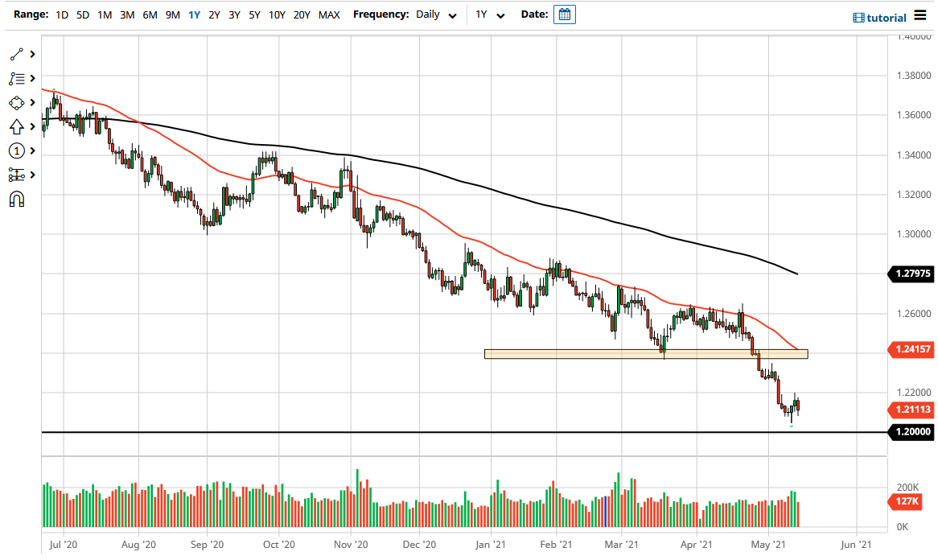Select the trend line drawing tool

click(x=16, y=54)
